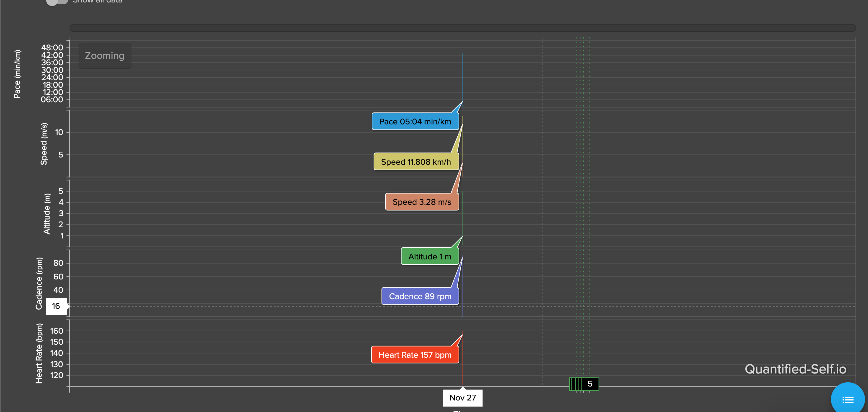Click the Pace 05:04 min/km tooltip
868x412 pixels.
click(415, 121)
